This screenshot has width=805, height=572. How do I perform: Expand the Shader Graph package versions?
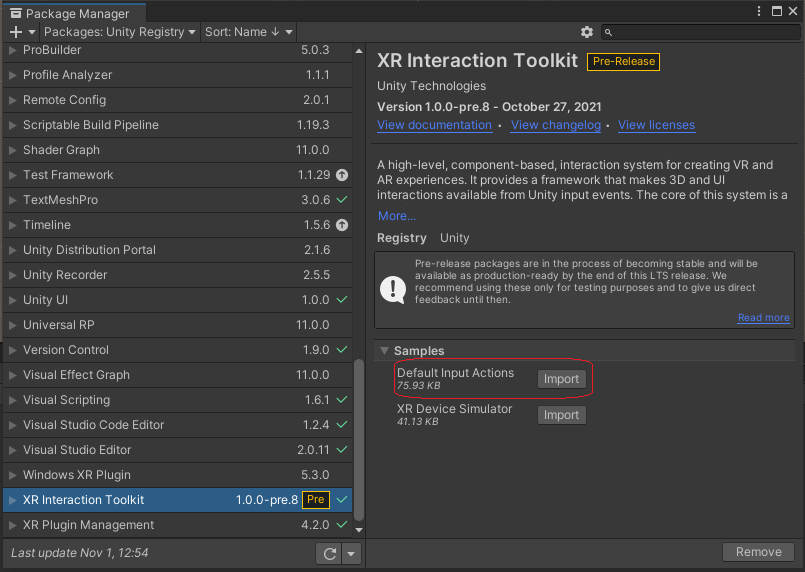coord(13,150)
